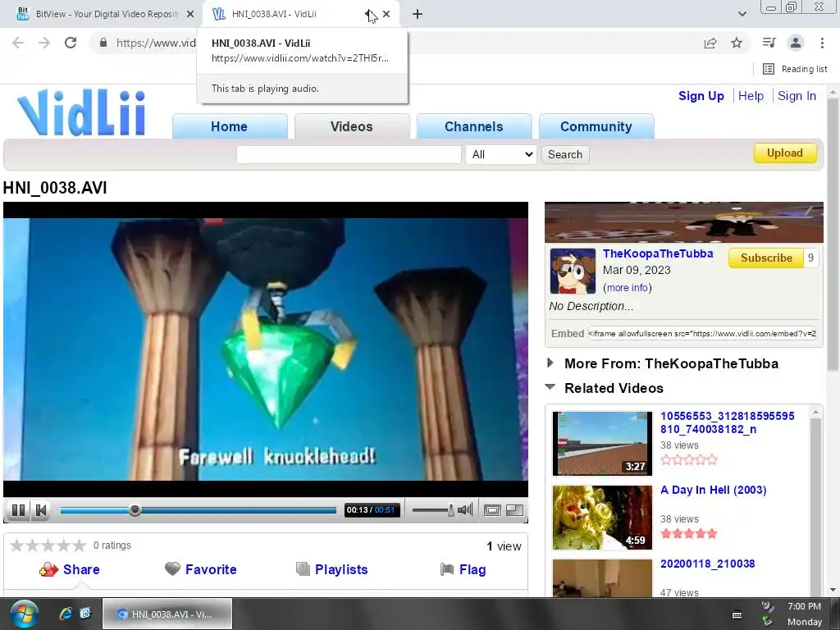Close the HNI_0038.AVI VidLii tab

pos(386,14)
